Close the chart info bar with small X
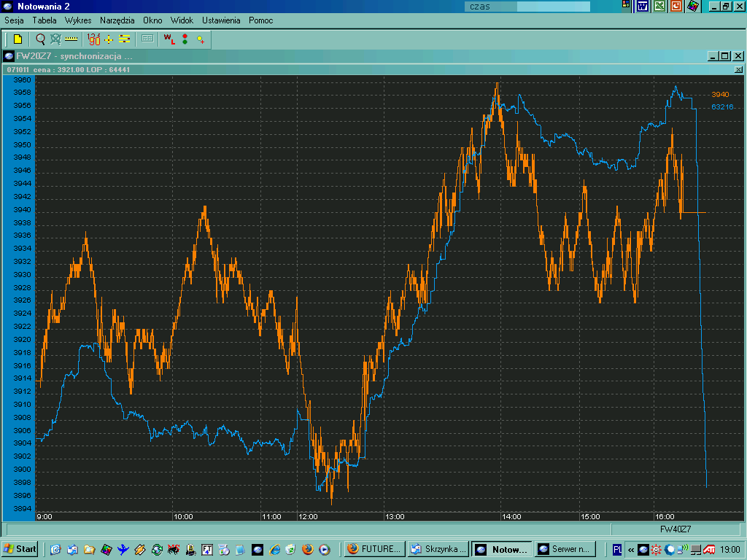 coord(738,69)
